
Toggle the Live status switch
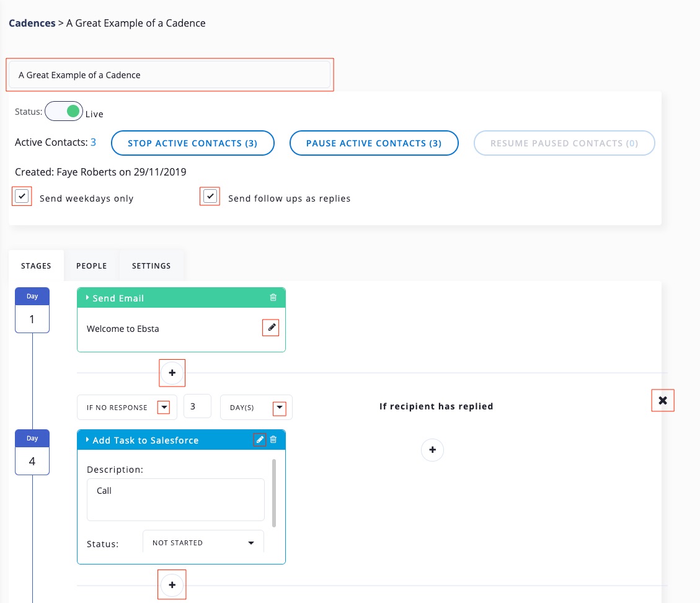(64, 112)
